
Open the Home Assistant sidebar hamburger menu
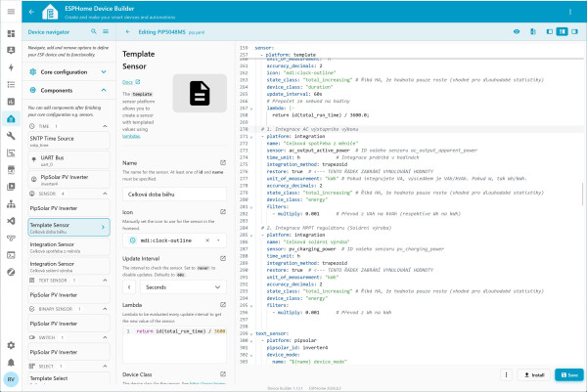[x=11, y=12]
